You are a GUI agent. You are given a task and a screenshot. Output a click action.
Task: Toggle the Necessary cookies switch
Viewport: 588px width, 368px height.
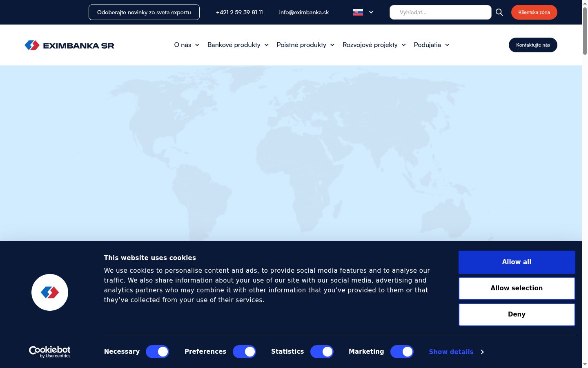point(157,352)
